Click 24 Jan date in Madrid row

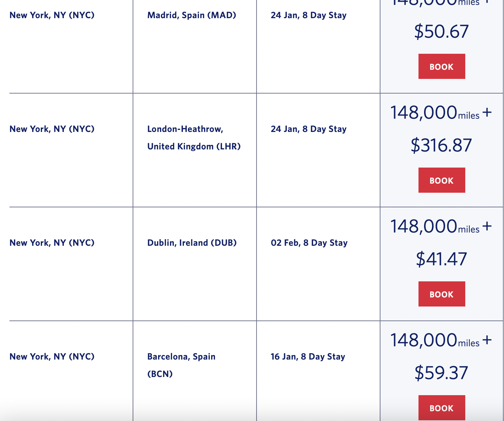tap(309, 15)
